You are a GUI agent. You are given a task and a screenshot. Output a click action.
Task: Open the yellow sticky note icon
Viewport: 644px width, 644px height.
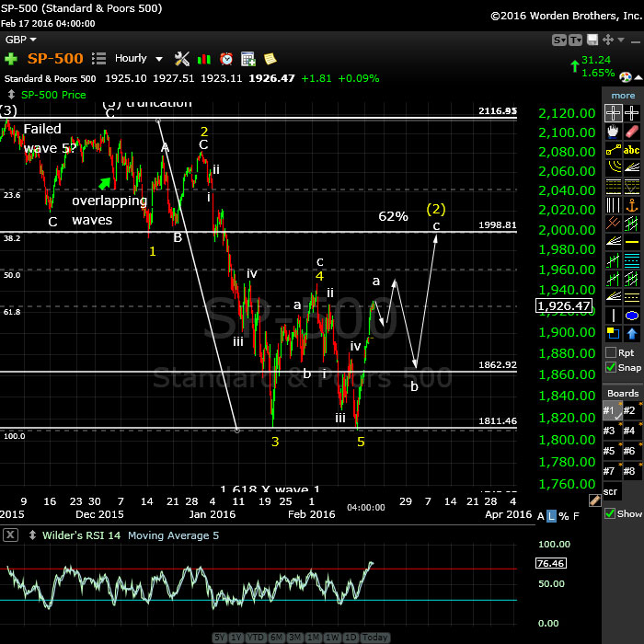270,59
